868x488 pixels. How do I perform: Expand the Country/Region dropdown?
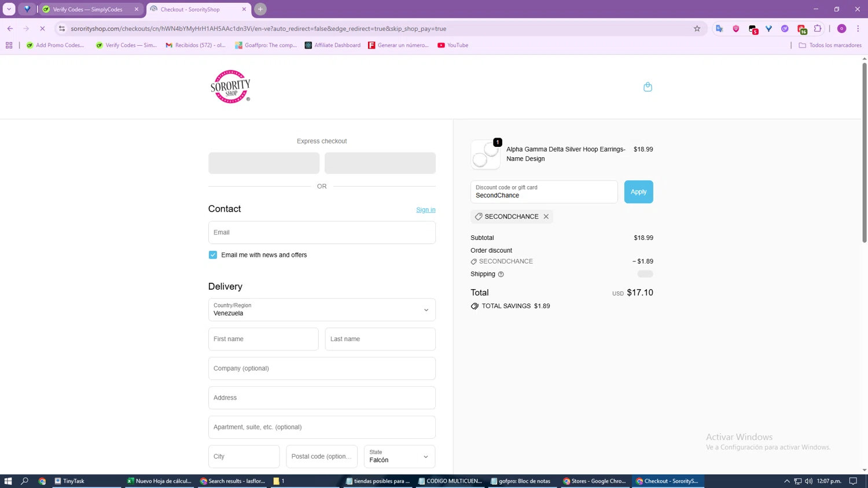tap(322, 310)
